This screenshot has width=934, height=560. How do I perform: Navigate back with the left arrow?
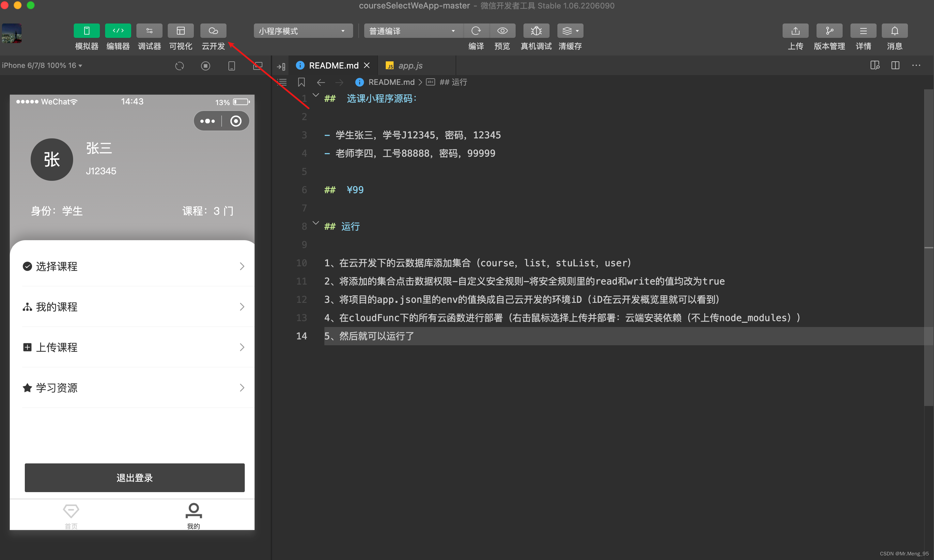point(321,82)
